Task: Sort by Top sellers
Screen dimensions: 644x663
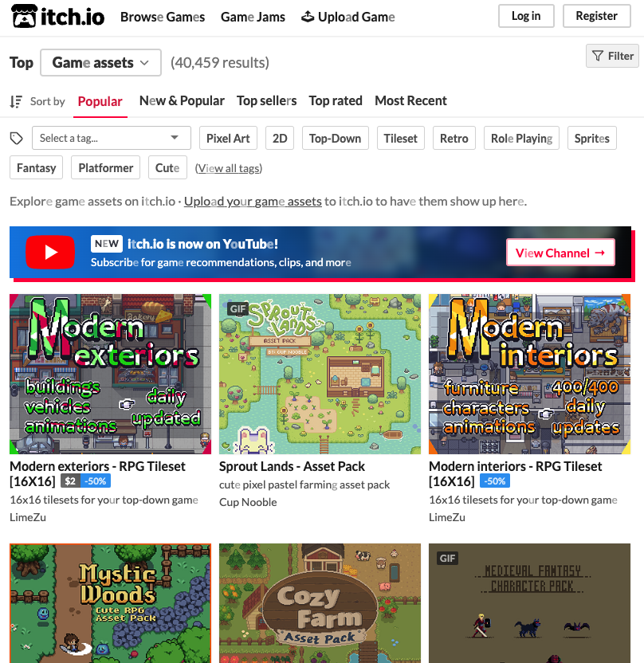Action: (x=266, y=101)
